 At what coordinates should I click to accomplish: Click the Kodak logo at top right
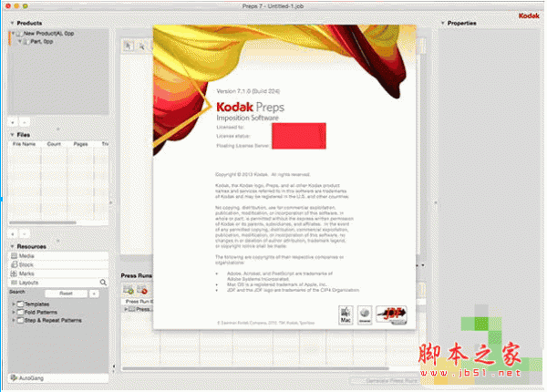coord(529,15)
